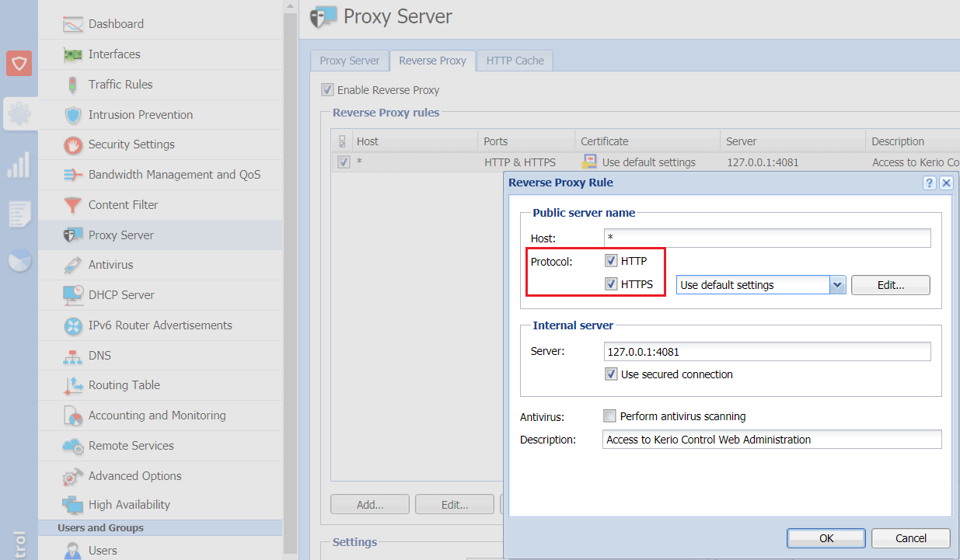The width and height of the screenshot is (960, 560).
Task: Close the Reverse Proxy Rule dialog
Action: coord(946,183)
